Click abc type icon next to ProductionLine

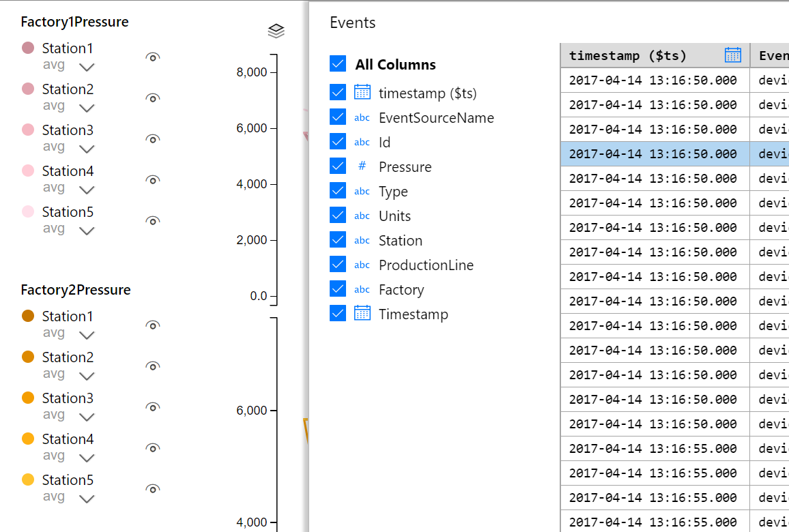(x=362, y=265)
